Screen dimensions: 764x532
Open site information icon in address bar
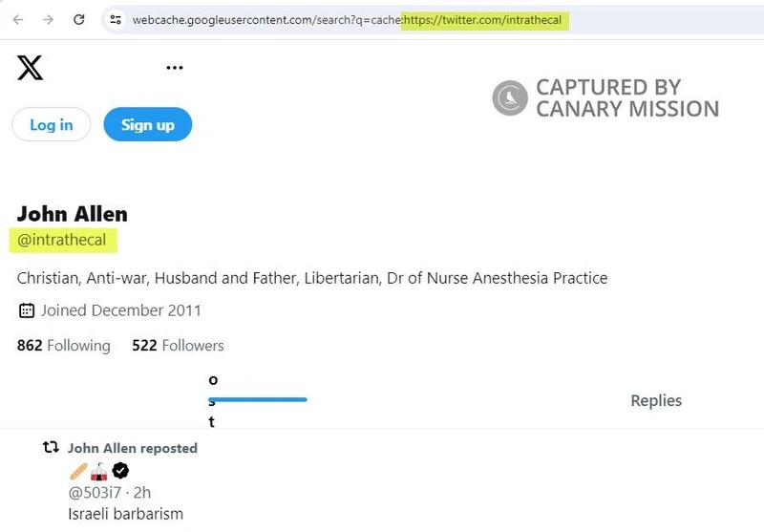coord(116,19)
